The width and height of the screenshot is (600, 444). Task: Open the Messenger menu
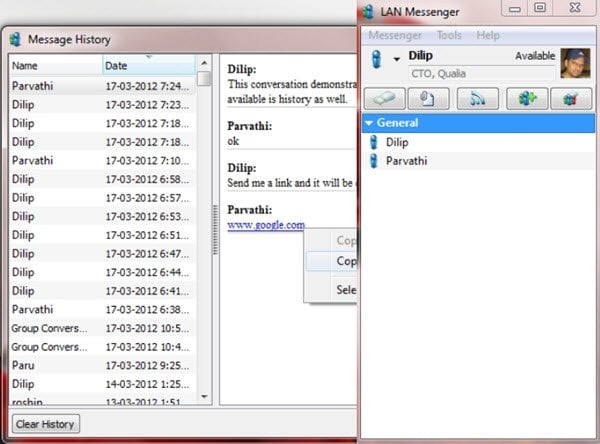click(x=395, y=35)
